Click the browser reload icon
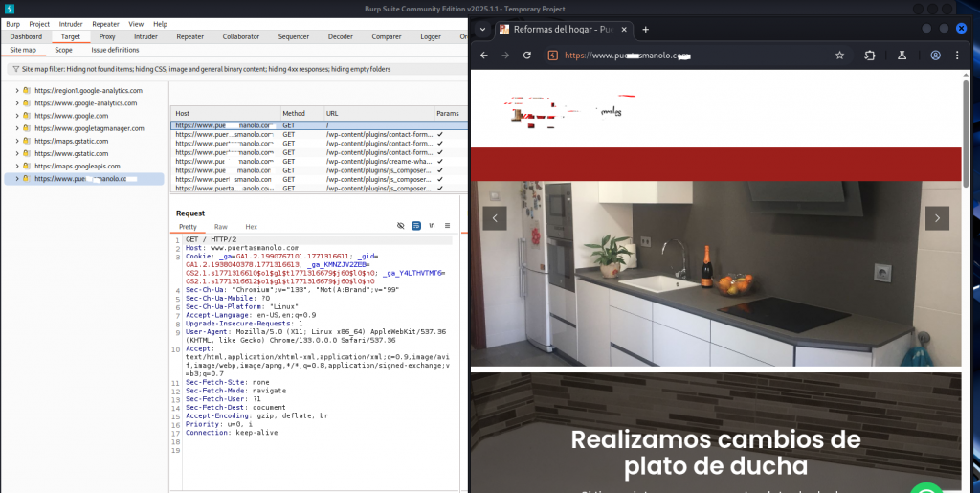The width and height of the screenshot is (980, 493). click(526, 56)
